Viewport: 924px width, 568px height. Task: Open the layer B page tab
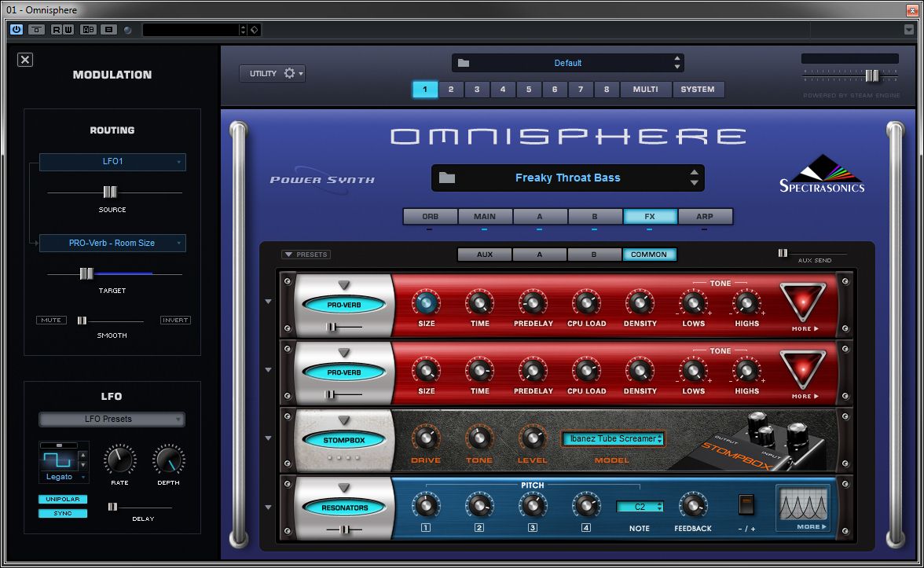click(595, 216)
